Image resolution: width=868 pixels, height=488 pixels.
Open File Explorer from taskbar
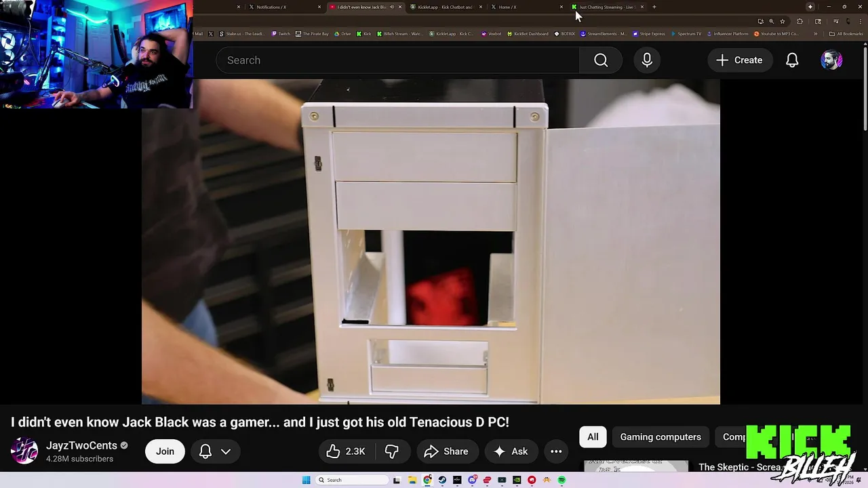pyautogui.click(x=413, y=480)
